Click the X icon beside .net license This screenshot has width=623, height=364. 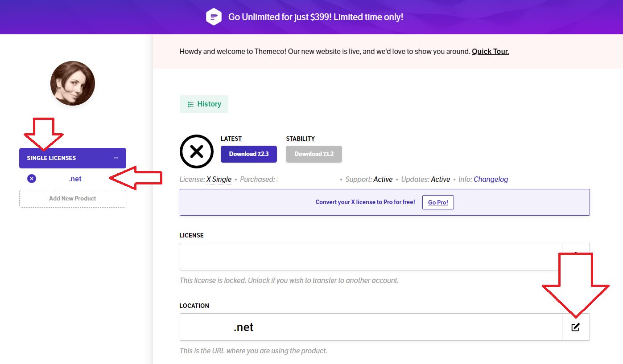click(32, 179)
